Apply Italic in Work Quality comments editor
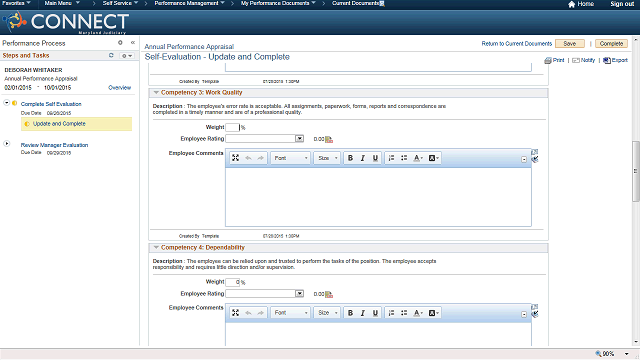 coord(362,158)
